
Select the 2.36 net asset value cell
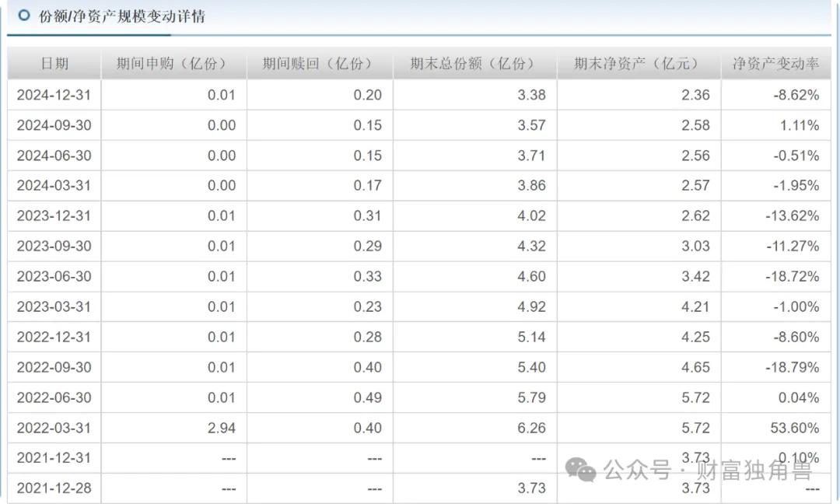695,95
